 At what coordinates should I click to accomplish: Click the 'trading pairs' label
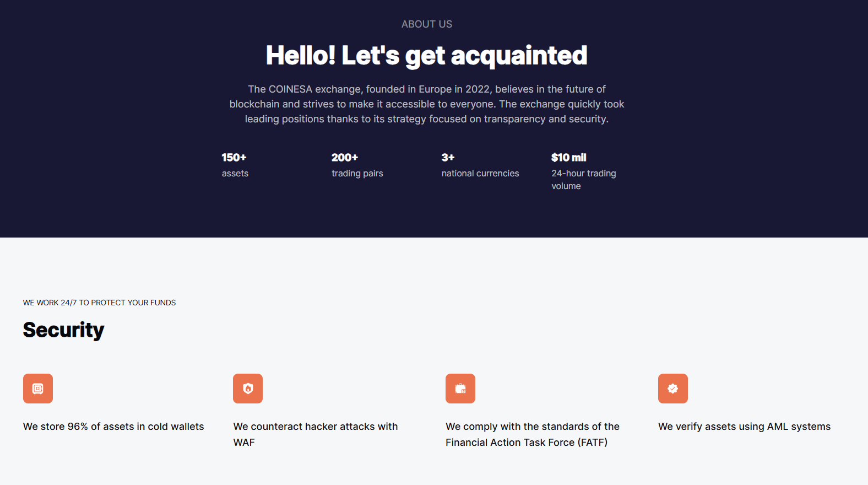click(357, 174)
